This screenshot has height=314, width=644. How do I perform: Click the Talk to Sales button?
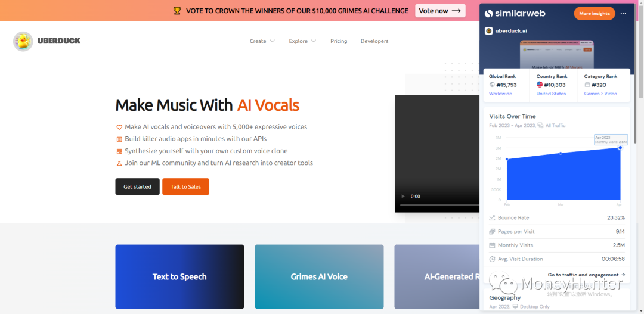coord(185,186)
